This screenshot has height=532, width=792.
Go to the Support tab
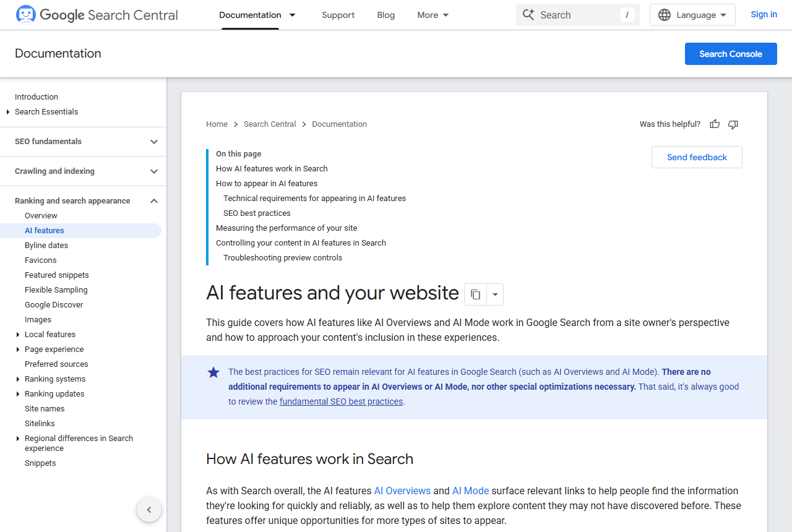pos(338,15)
